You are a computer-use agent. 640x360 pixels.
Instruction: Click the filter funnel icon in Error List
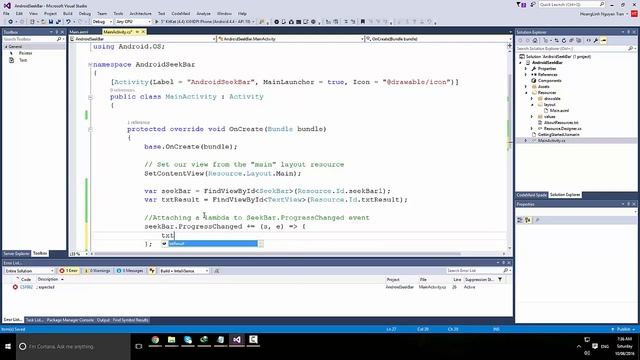500,280
